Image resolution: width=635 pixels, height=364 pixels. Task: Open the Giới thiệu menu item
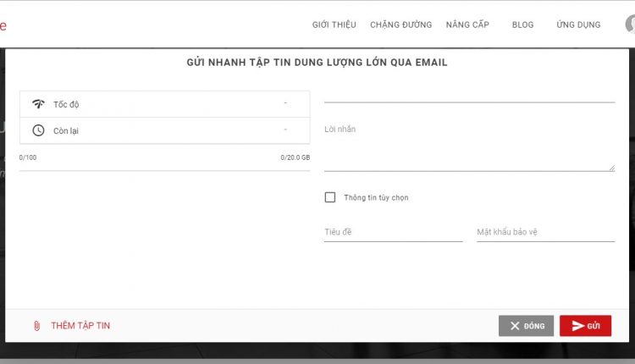click(334, 25)
